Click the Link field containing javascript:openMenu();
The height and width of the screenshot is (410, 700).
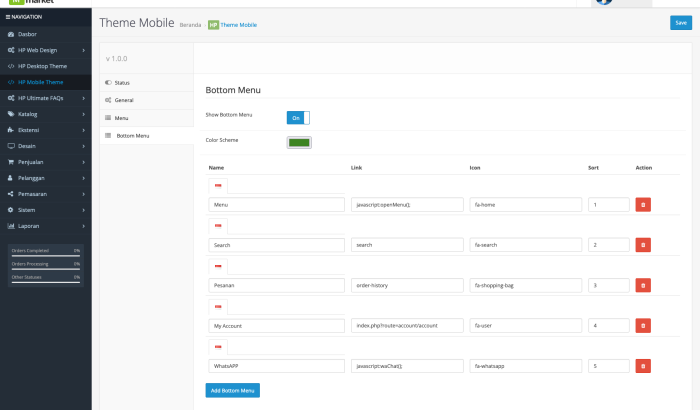coord(407,205)
